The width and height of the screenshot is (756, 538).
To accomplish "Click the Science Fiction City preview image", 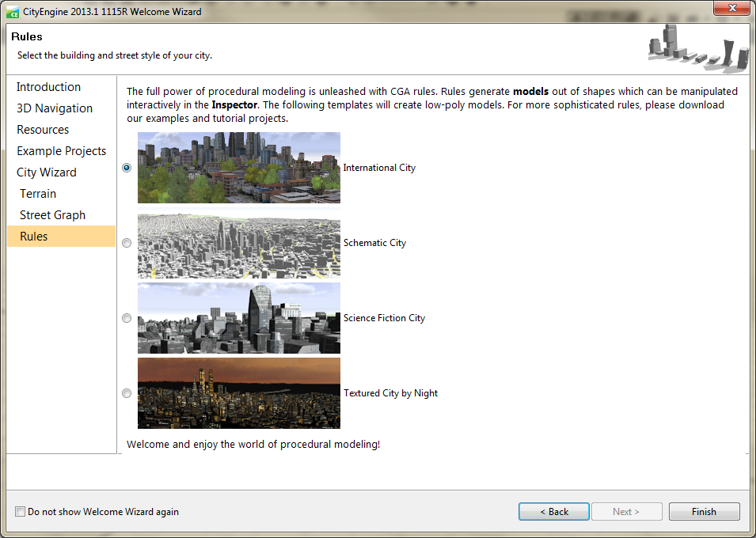I will pyautogui.click(x=239, y=318).
